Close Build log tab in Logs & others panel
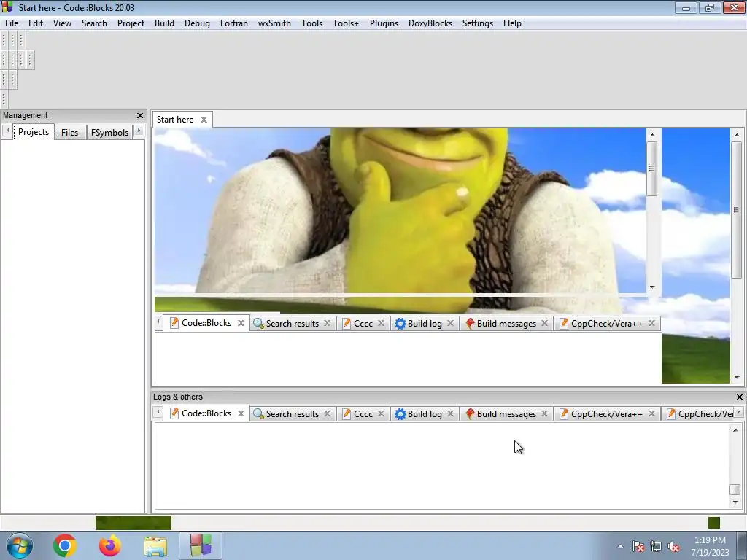 (x=450, y=414)
